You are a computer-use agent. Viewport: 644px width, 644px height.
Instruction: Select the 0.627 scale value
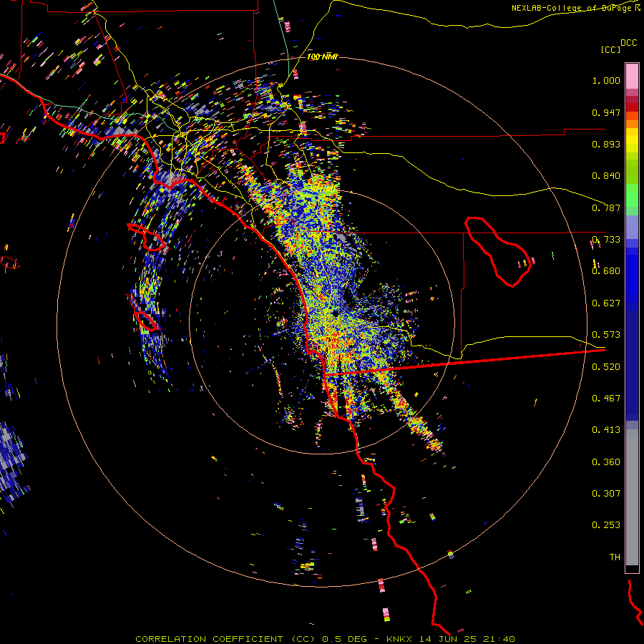(x=606, y=303)
